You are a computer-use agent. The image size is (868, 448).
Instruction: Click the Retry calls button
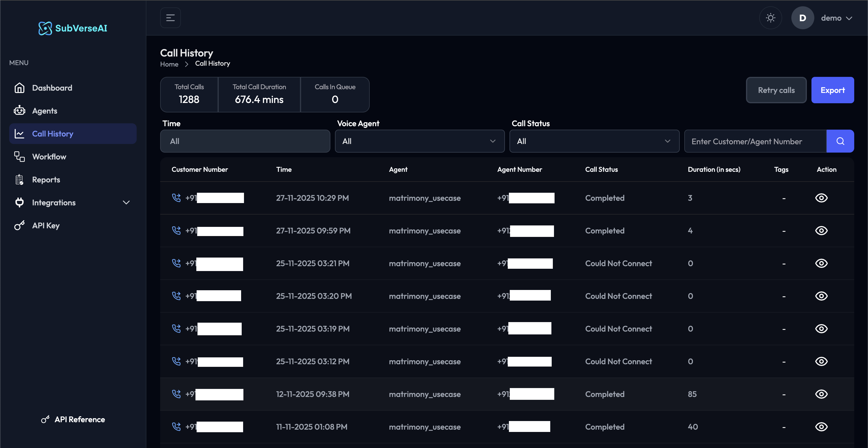pos(776,90)
